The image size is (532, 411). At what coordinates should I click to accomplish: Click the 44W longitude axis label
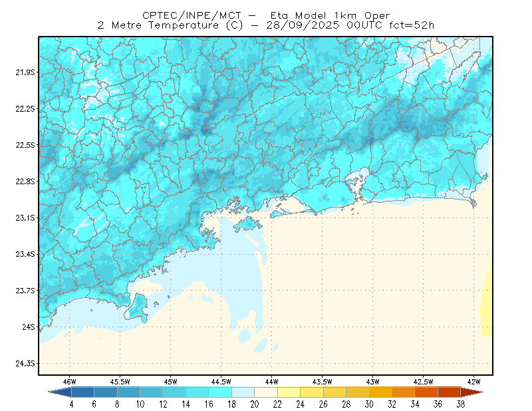(x=271, y=382)
